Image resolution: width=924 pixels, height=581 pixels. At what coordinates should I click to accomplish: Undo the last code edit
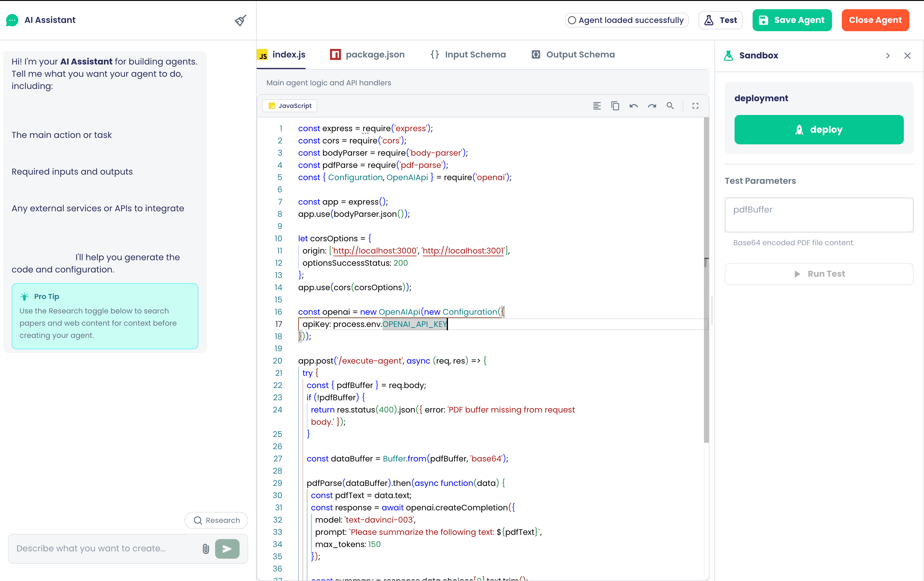633,105
